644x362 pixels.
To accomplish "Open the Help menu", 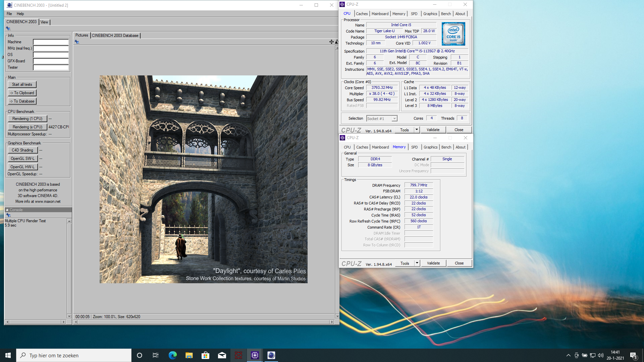I will point(20,14).
